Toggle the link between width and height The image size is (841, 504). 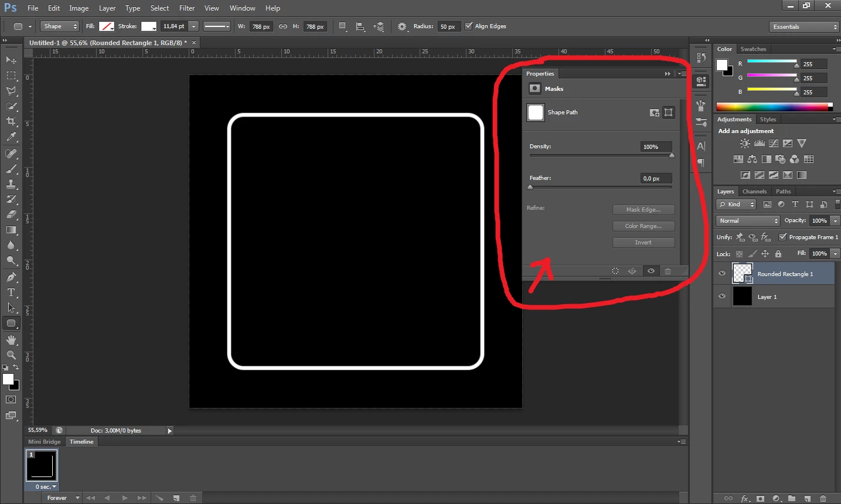coord(283,26)
